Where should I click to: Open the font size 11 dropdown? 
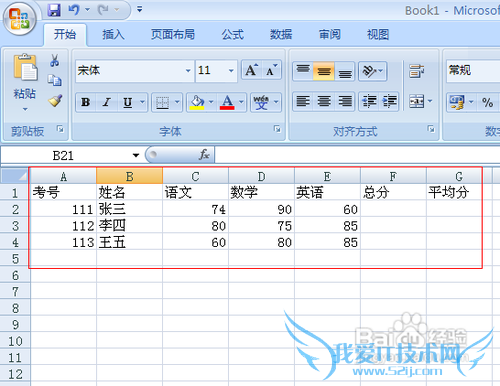point(231,71)
